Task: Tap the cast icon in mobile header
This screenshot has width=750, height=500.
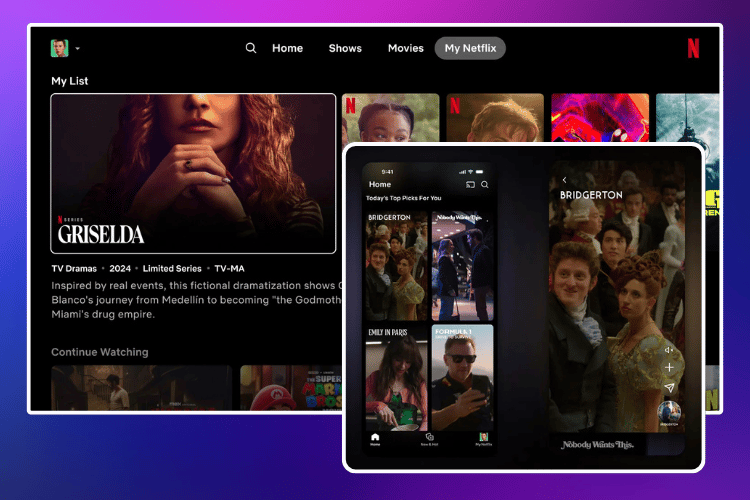Action: coord(470,185)
